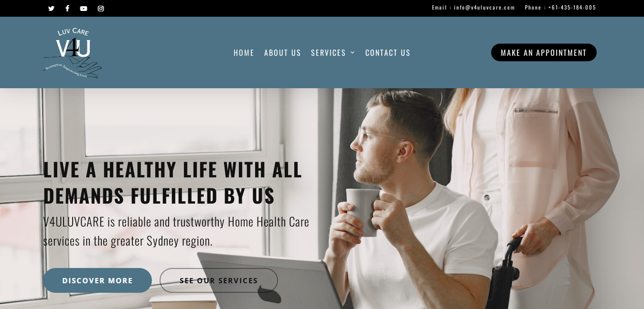Click See Our Services button
The width and height of the screenshot is (644, 309).
219,280
